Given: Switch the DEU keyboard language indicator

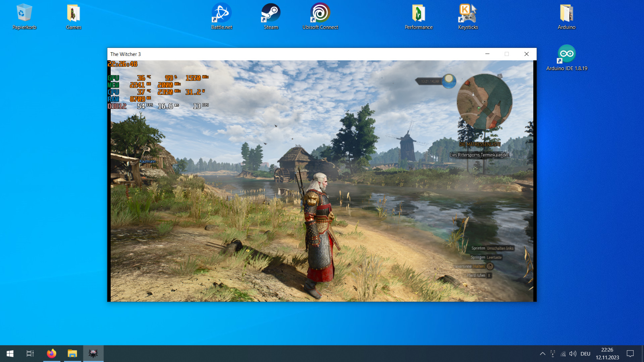Looking at the screenshot, I should coord(586,354).
